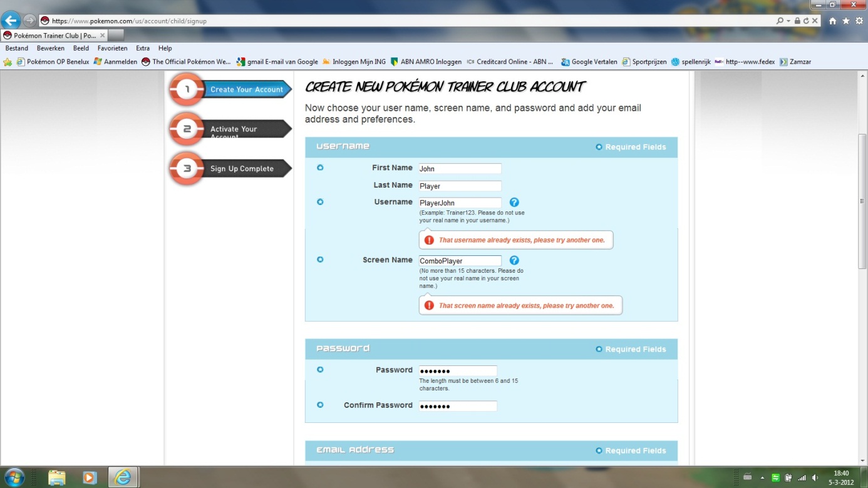Open Creditcard Online - ABN bookmark
The height and width of the screenshot is (488, 868).
510,62
